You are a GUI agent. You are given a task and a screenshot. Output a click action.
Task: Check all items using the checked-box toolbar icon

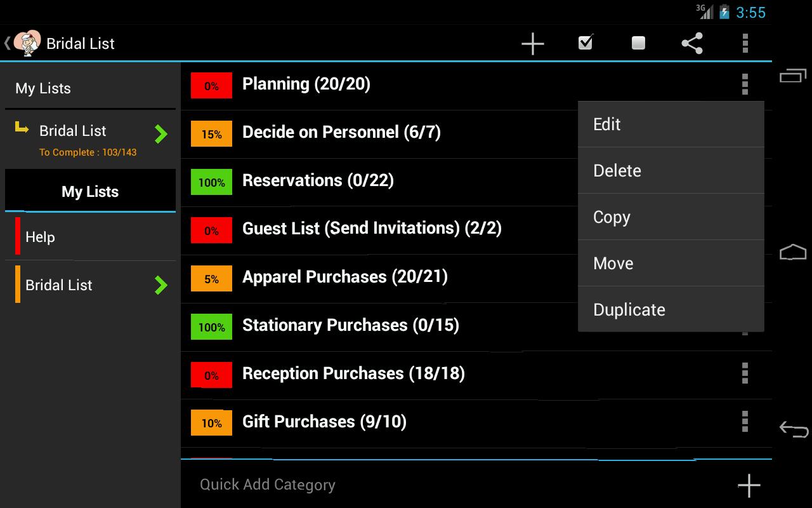(x=586, y=43)
